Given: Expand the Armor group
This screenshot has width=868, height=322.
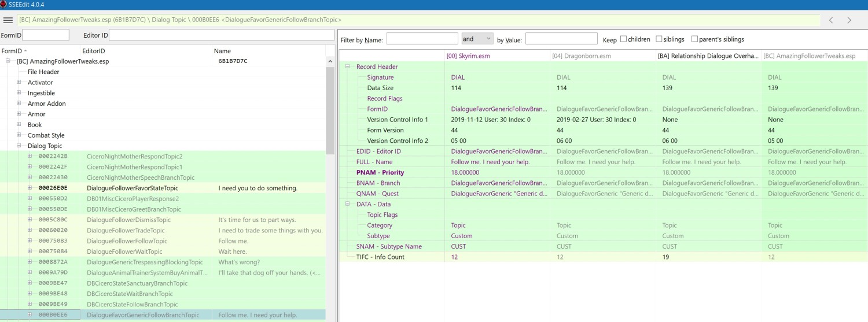Looking at the screenshot, I should pos(19,114).
